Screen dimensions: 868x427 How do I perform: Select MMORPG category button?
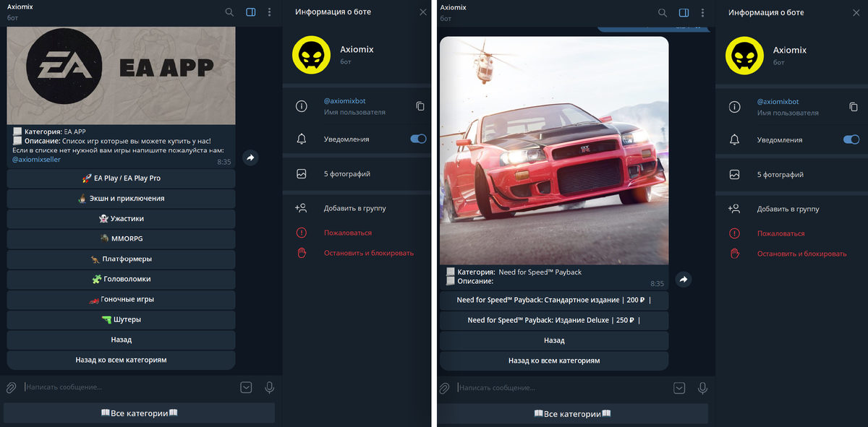tap(122, 238)
